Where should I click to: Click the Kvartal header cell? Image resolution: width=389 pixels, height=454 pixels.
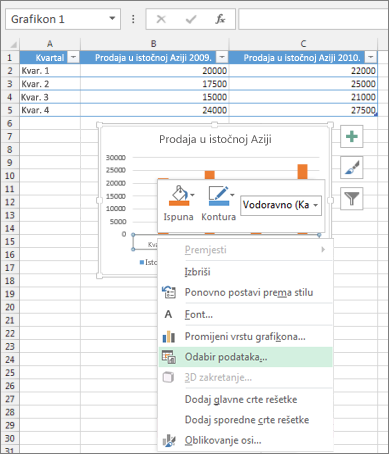pyautogui.click(x=50, y=57)
